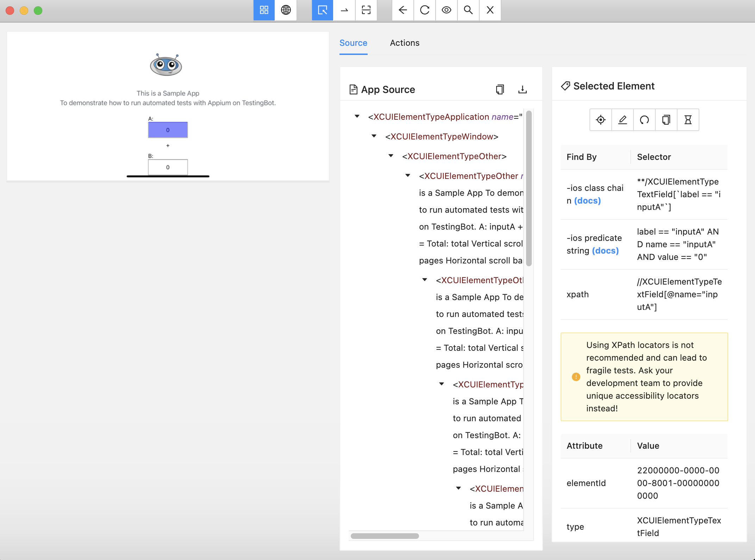Click the docs link for -ios predicate string
Image resolution: width=755 pixels, height=560 pixels.
point(605,250)
